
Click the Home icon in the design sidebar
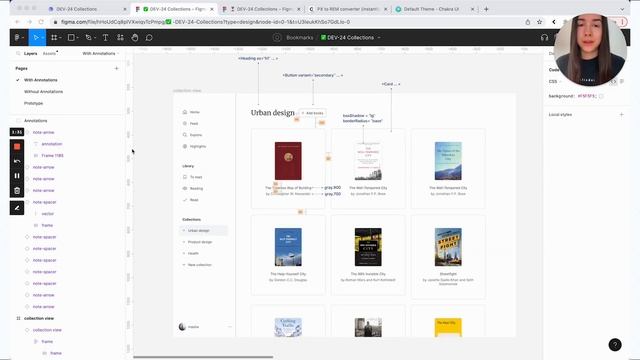pyautogui.click(x=185, y=112)
